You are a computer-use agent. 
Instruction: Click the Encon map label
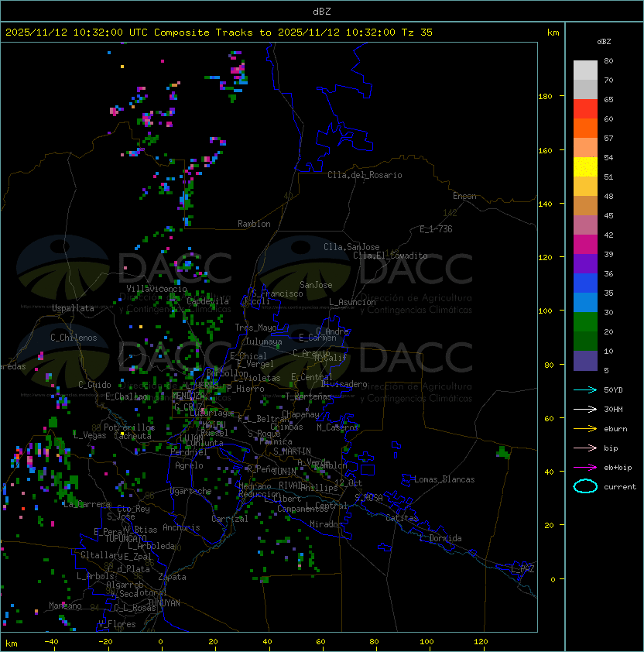click(x=464, y=196)
